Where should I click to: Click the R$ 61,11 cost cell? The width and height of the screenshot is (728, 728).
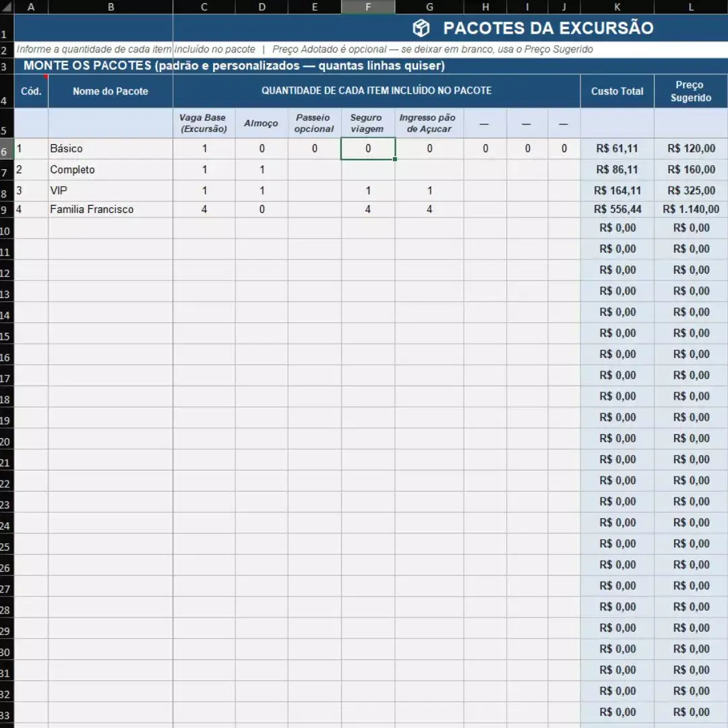point(617,148)
